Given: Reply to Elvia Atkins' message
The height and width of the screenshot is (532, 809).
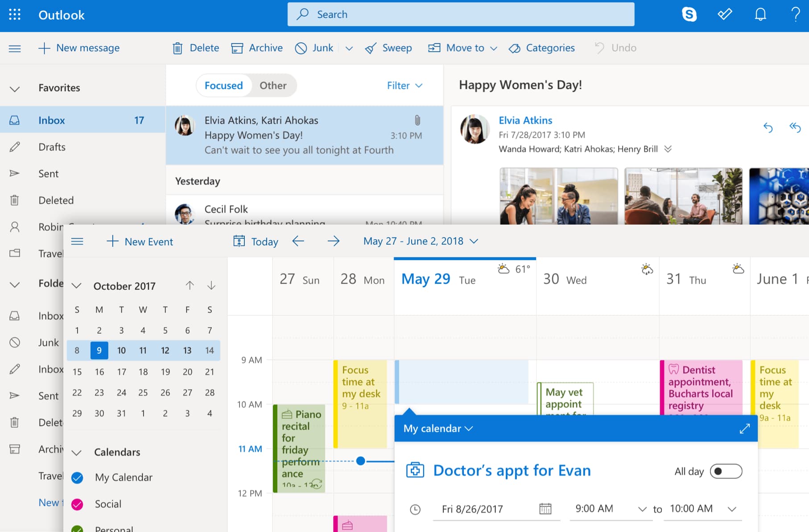Looking at the screenshot, I should [x=768, y=128].
